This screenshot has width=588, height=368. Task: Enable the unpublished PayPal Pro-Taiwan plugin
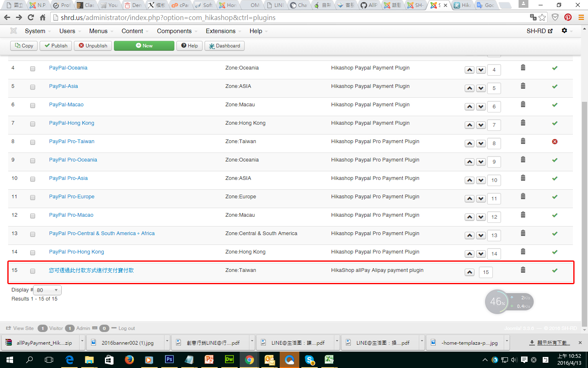pos(555,141)
